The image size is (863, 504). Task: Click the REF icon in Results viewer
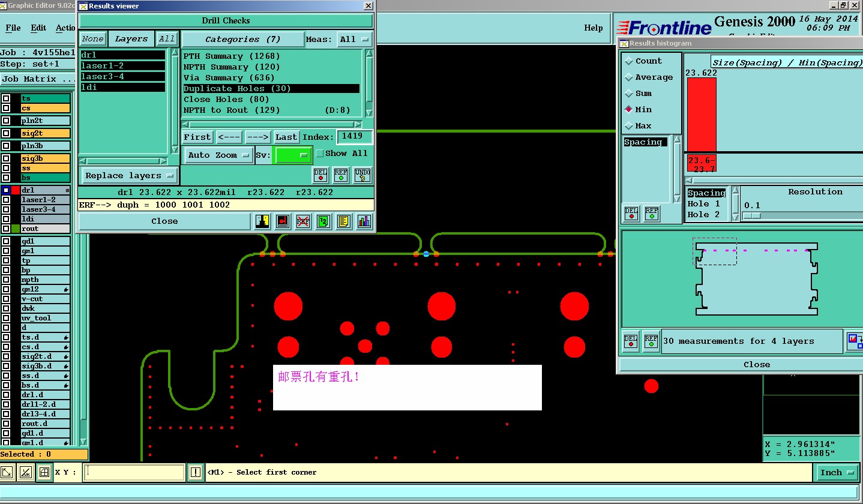click(x=341, y=175)
